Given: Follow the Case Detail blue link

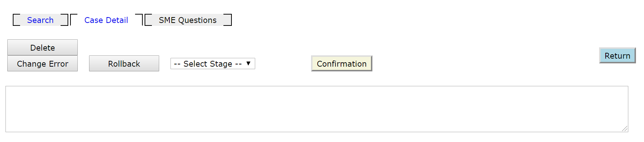Looking at the screenshot, I should coord(106,20).
